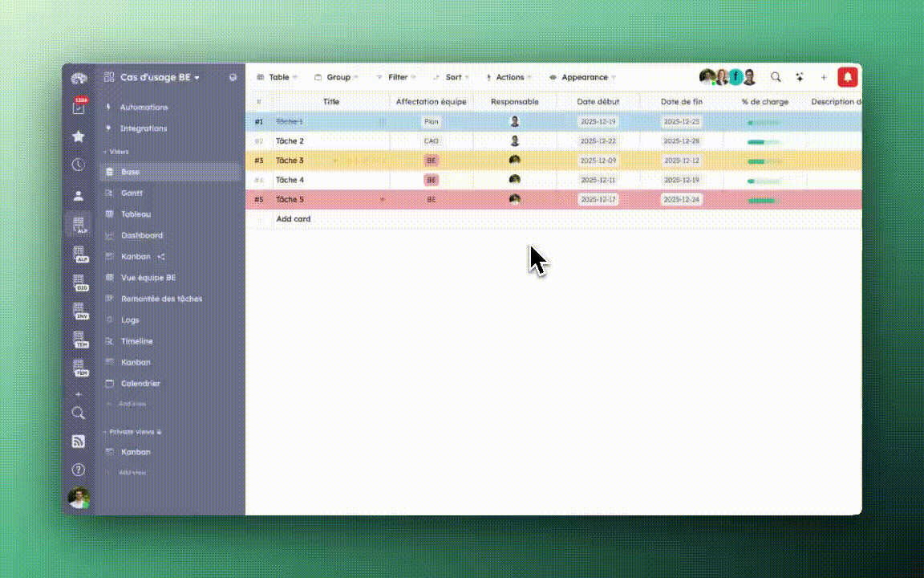Click the CAO tag in Tâche 2 row
The width and height of the screenshot is (924, 578).
[x=431, y=141]
